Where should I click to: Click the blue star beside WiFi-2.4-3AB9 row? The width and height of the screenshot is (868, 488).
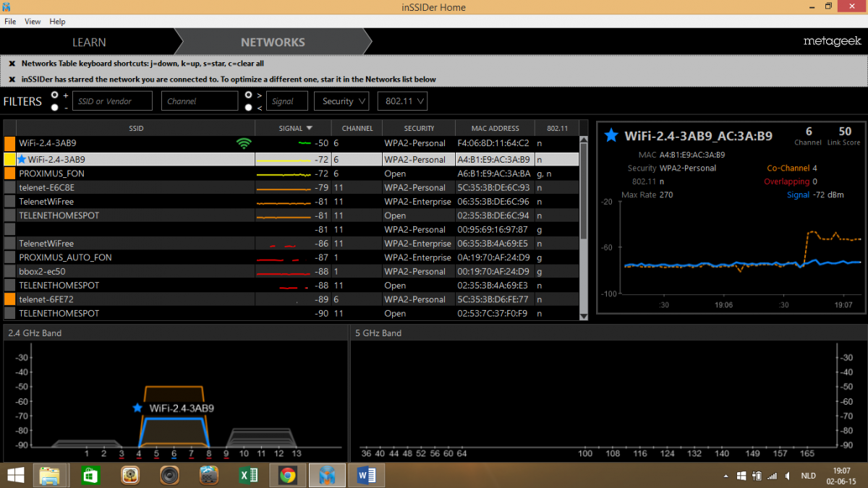(22, 159)
